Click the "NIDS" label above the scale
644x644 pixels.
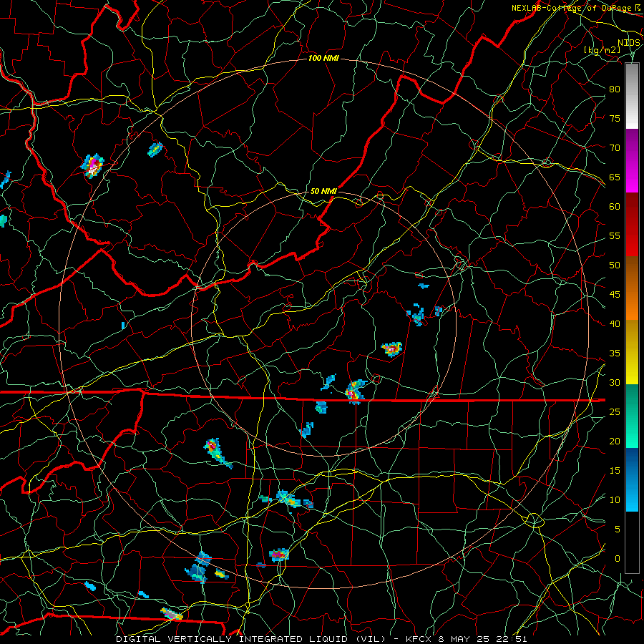[629, 43]
